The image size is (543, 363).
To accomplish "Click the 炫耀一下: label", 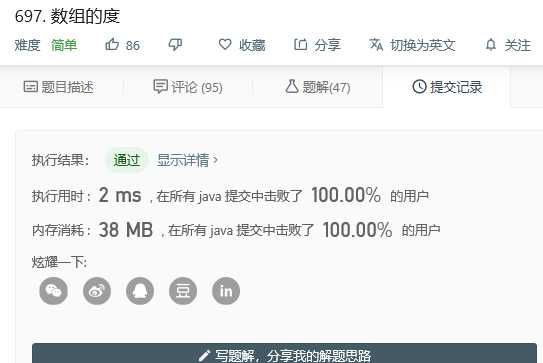I will pos(60,262).
